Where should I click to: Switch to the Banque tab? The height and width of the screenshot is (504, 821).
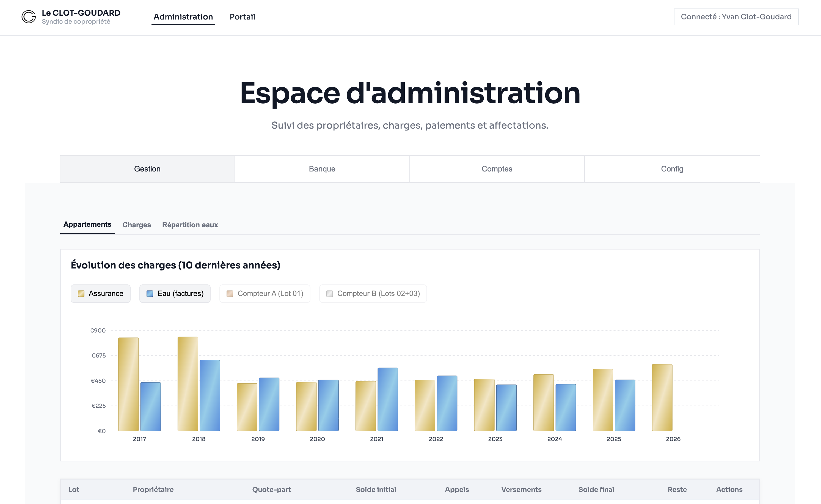click(322, 169)
